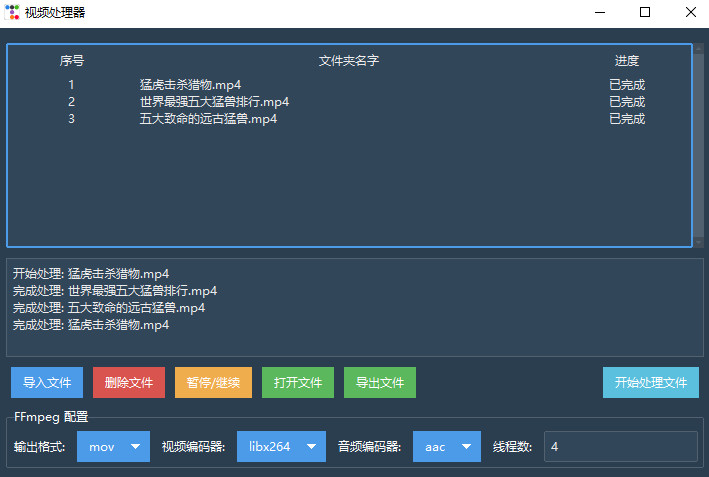Open the 音频编码器 aac dropdown
The width and height of the screenshot is (709, 477).
pyautogui.click(x=446, y=447)
